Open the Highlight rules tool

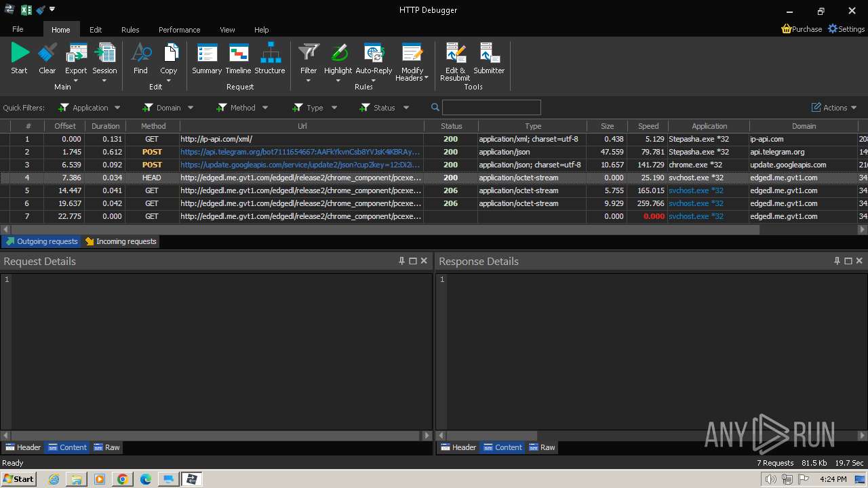pyautogui.click(x=338, y=53)
